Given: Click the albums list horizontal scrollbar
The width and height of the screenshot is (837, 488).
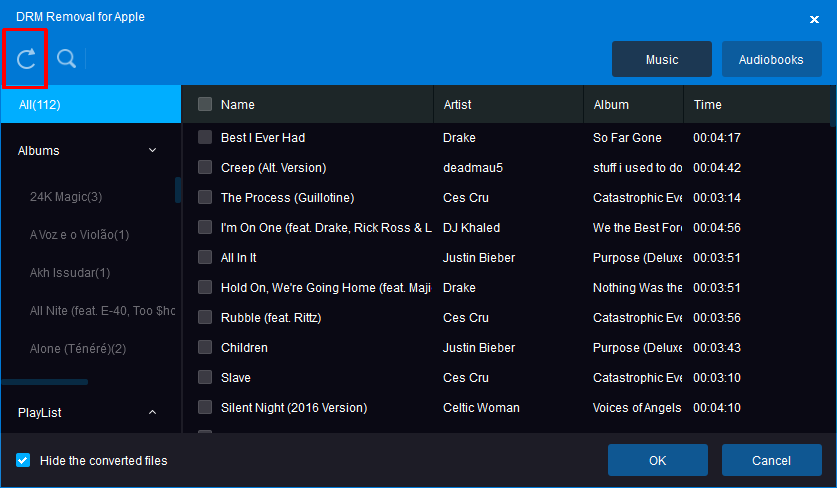Looking at the screenshot, I should (x=45, y=382).
